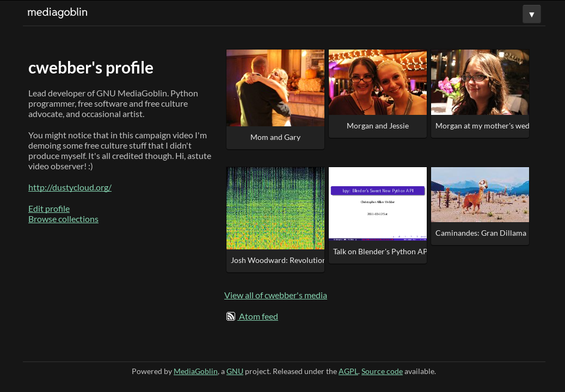Click the 'Caminandes: Gran Dillama' caption
Image resolution: width=565 pixels, height=392 pixels.
click(480, 233)
